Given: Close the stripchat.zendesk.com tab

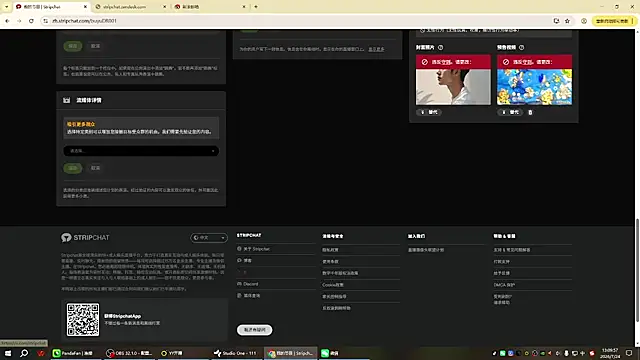Looking at the screenshot, I should coord(164,7).
